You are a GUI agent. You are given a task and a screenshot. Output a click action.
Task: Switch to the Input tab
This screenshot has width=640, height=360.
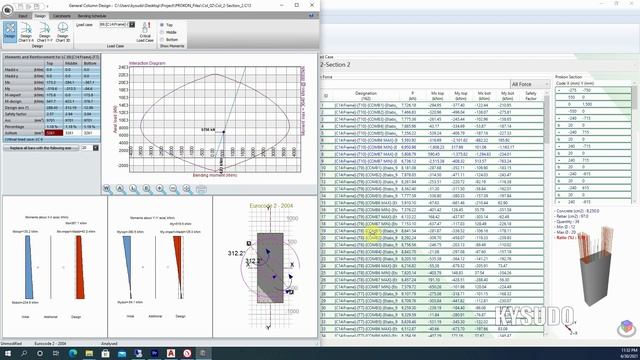coord(23,16)
